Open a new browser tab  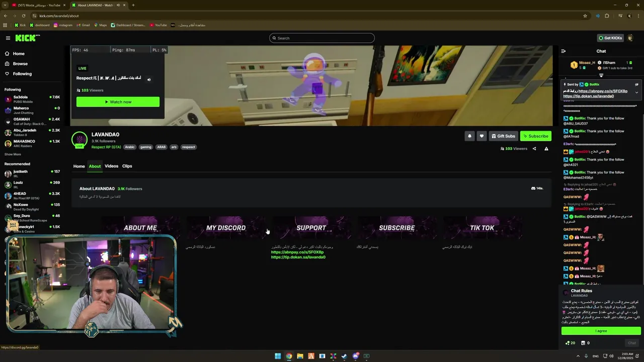click(x=133, y=5)
